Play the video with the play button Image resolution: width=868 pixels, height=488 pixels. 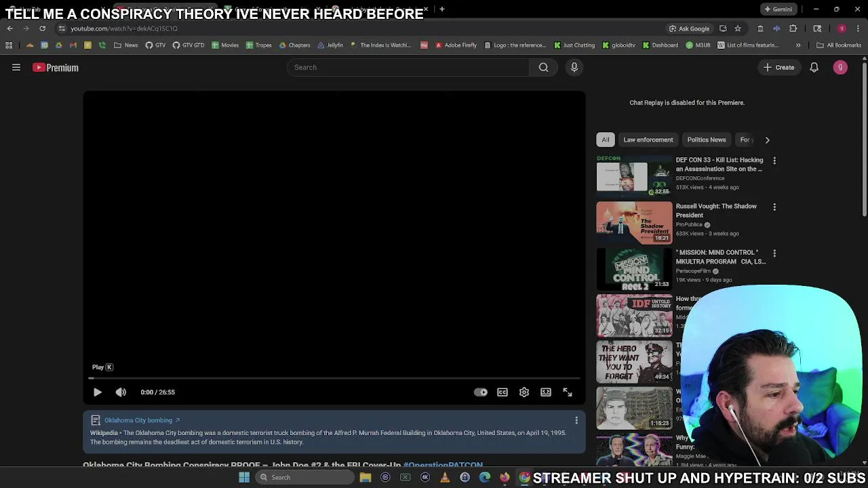click(97, 392)
